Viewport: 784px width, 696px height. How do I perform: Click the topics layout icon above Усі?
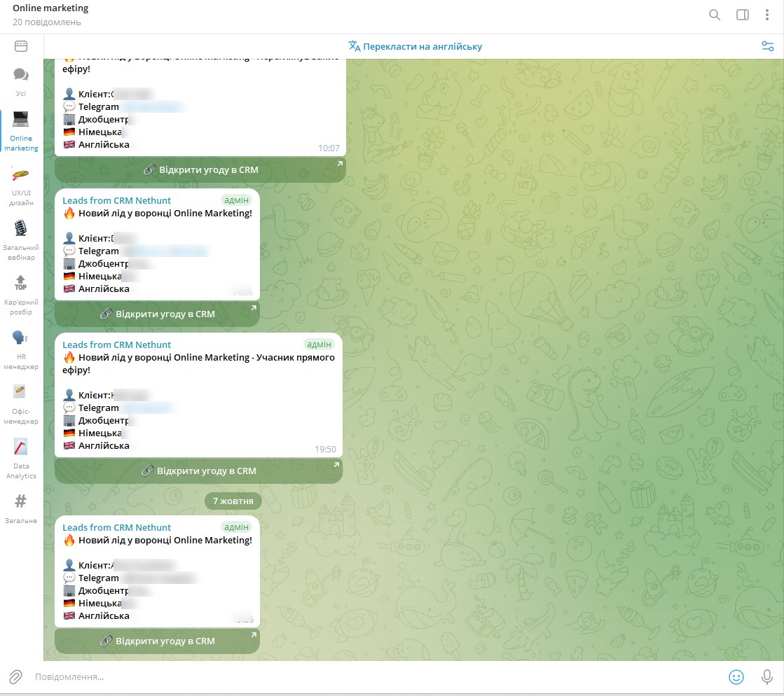[21, 46]
